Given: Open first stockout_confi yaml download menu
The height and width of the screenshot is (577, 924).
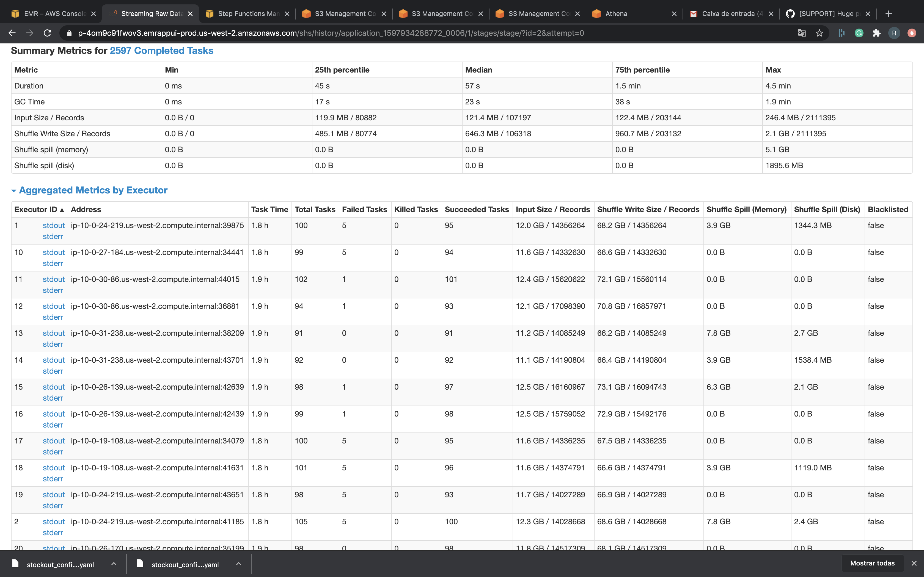Looking at the screenshot, I should (114, 564).
